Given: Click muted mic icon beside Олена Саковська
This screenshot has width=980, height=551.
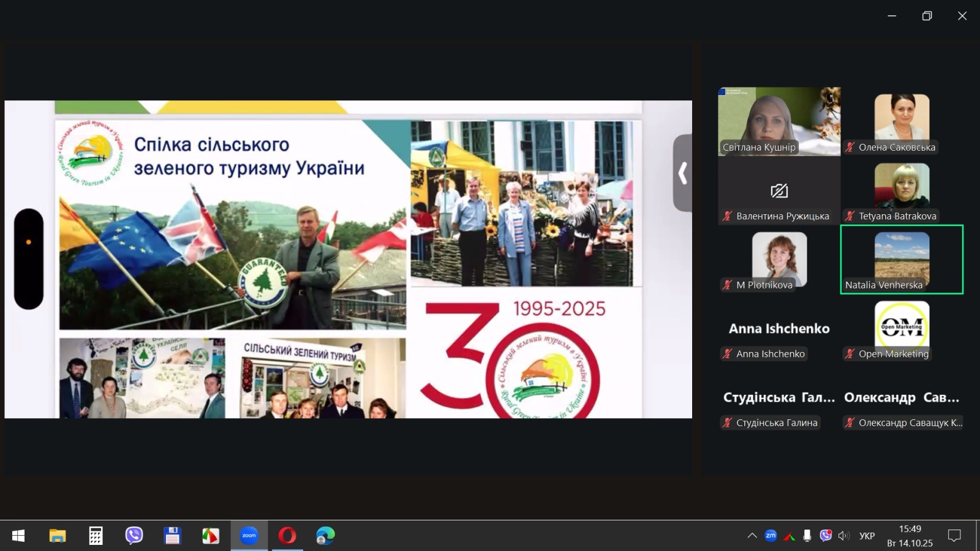Looking at the screenshot, I should click(x=850, y=147).
